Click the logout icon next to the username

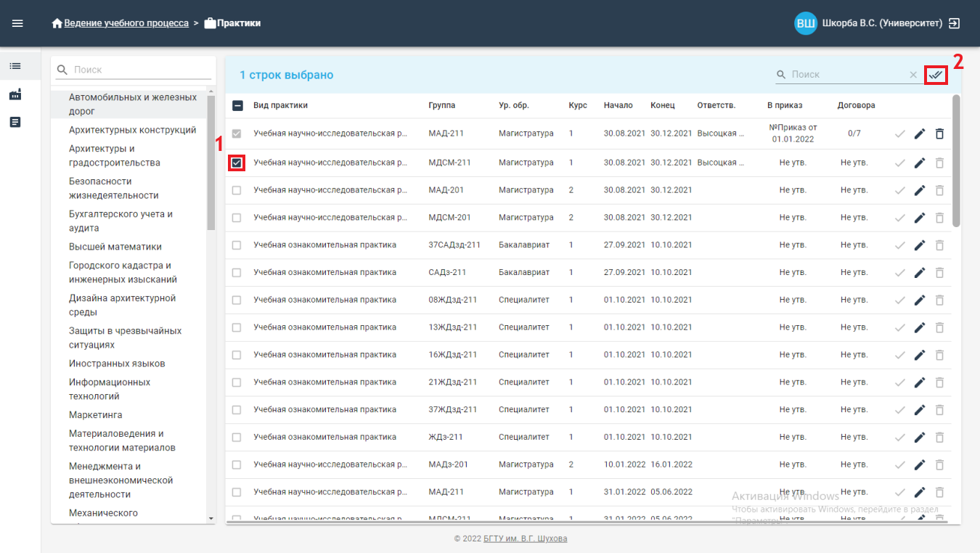955,23
